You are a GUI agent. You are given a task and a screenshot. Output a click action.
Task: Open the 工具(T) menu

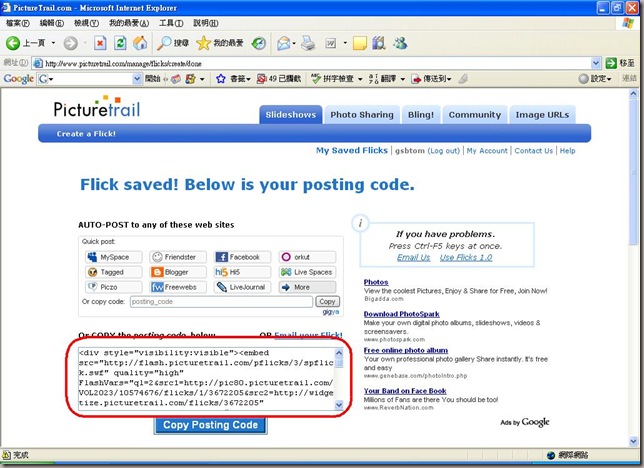(171, 23)
